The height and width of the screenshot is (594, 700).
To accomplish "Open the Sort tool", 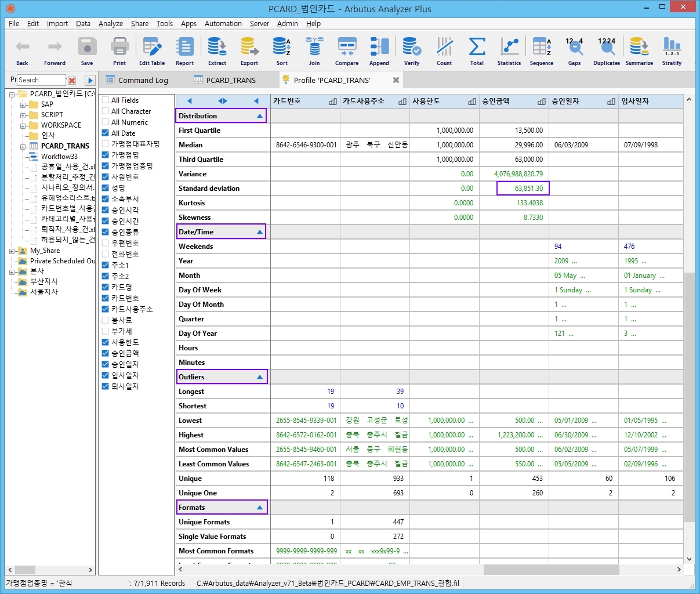I will [282, 50].
